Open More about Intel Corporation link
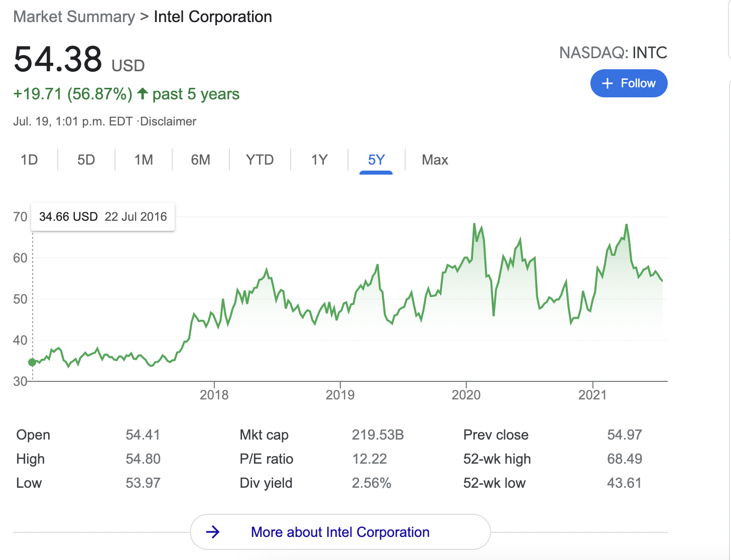The height and width of the screenshot is (560, 731). 340,532
